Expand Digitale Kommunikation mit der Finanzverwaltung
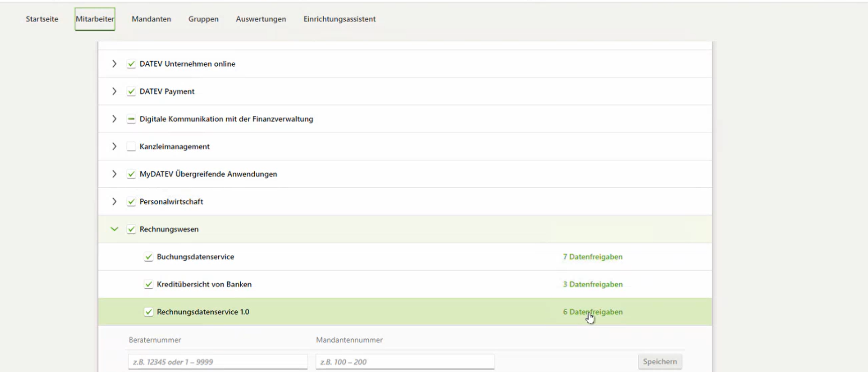Image resolution: width=868 pixels, height=372 pixels. 114,119
